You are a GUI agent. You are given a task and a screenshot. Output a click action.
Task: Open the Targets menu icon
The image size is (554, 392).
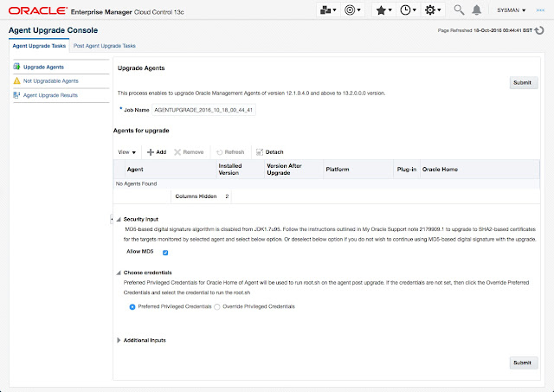[x=352, y=10]
